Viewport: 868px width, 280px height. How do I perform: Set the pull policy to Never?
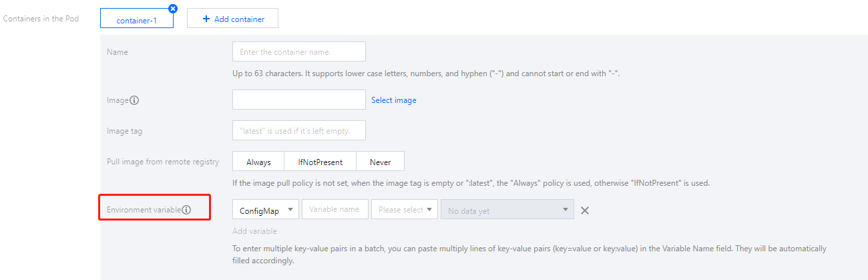[381, 162]
